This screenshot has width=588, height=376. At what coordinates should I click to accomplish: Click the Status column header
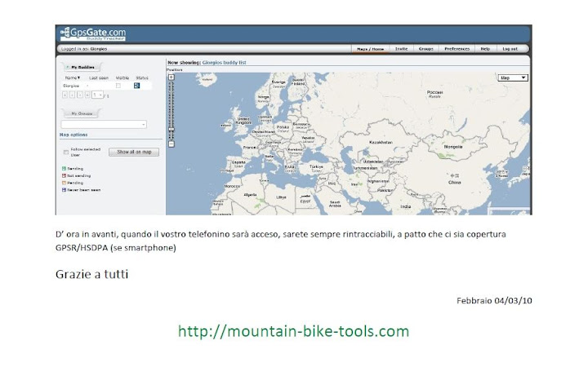tap(142, 78)
